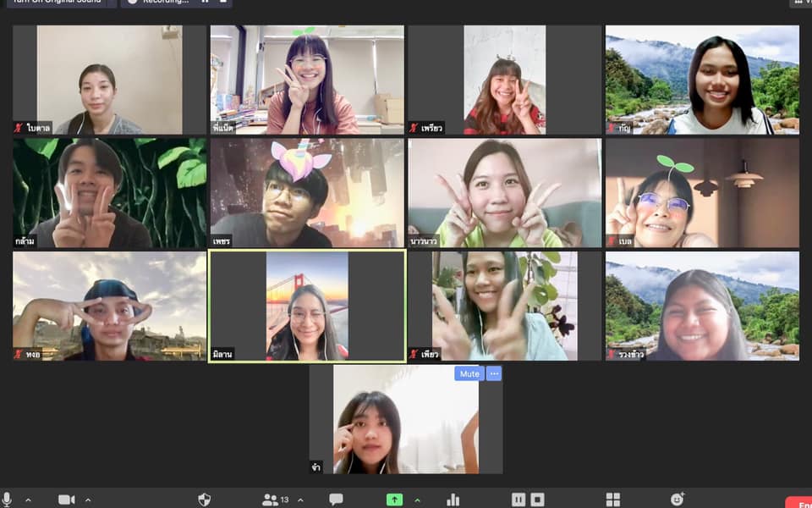
Task: Toggle the microphone mute in the toolbar
Action: 7,500
